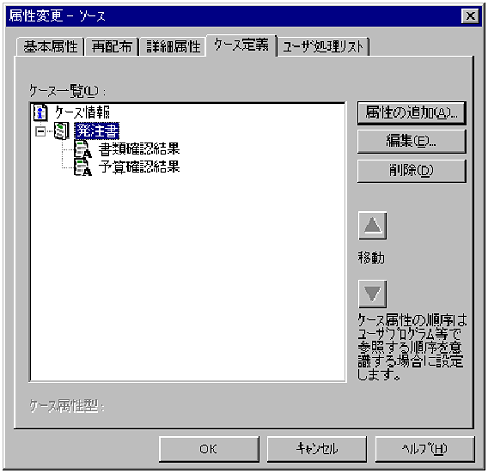Confirm with the OK button
Screen dimensions: 488x473
point(209,449)
